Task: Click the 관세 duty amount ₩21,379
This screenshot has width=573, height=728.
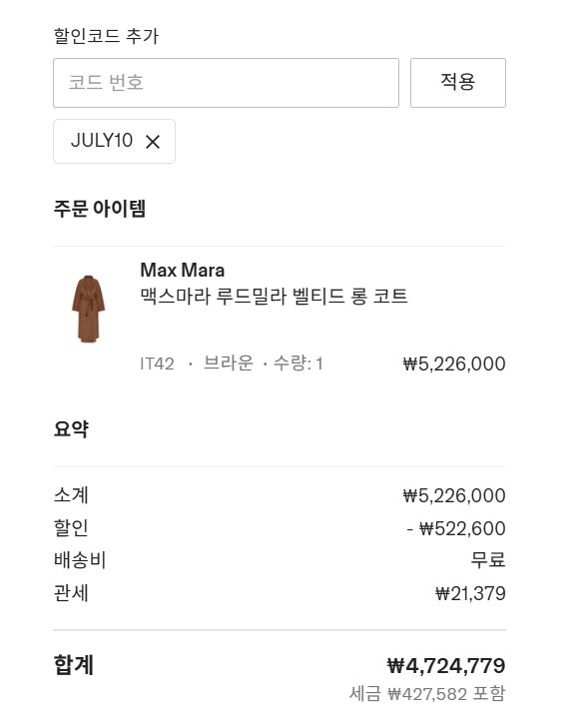Action: [470, 593]
